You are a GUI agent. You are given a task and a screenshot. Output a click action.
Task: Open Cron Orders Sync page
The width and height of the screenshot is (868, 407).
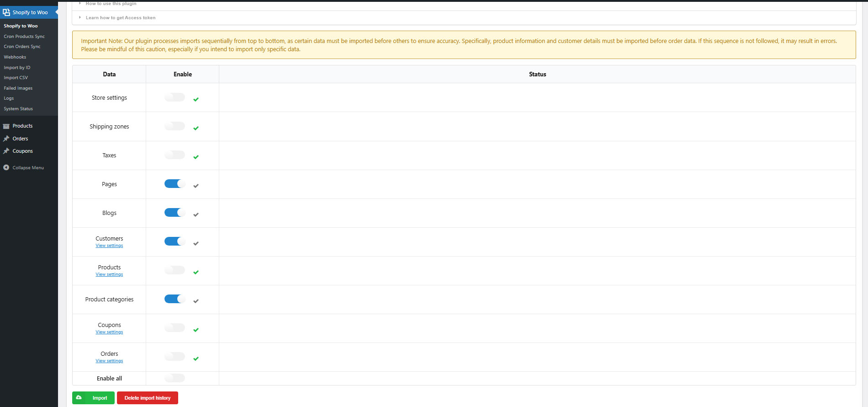click(22, 47)
